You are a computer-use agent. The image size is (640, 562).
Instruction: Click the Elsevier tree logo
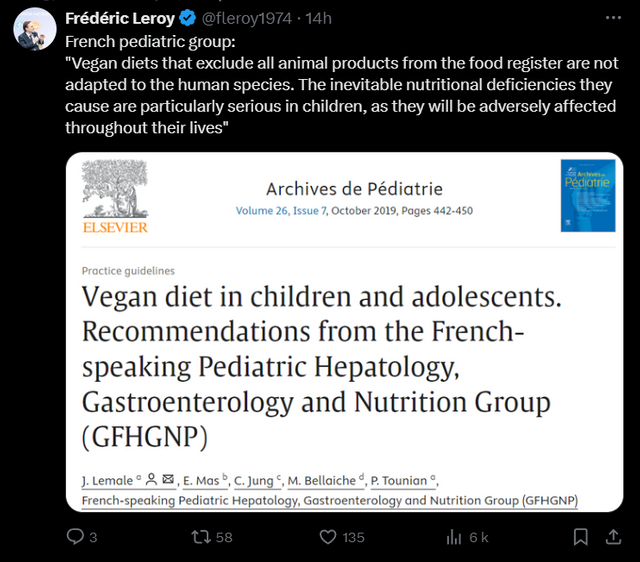(x=115, y=196)
